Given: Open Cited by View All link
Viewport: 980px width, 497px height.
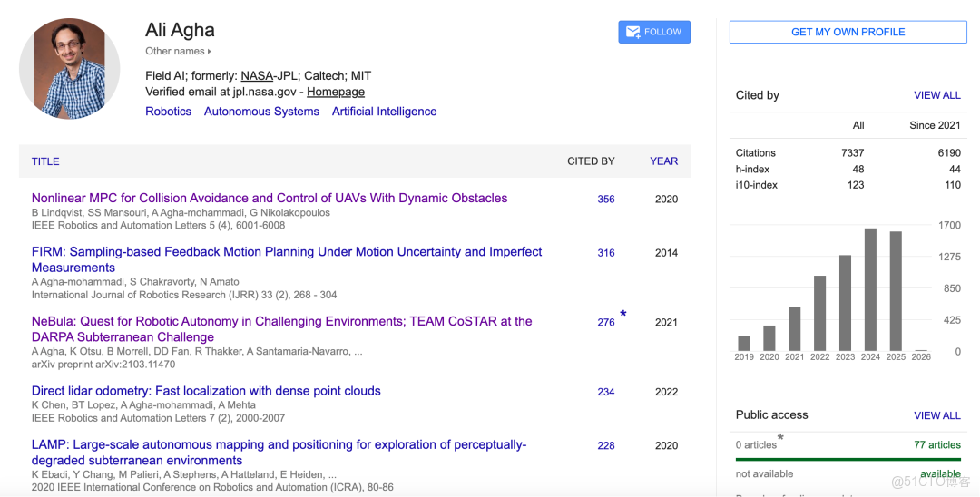Looking at the screenshot, I should coord(936,95).
